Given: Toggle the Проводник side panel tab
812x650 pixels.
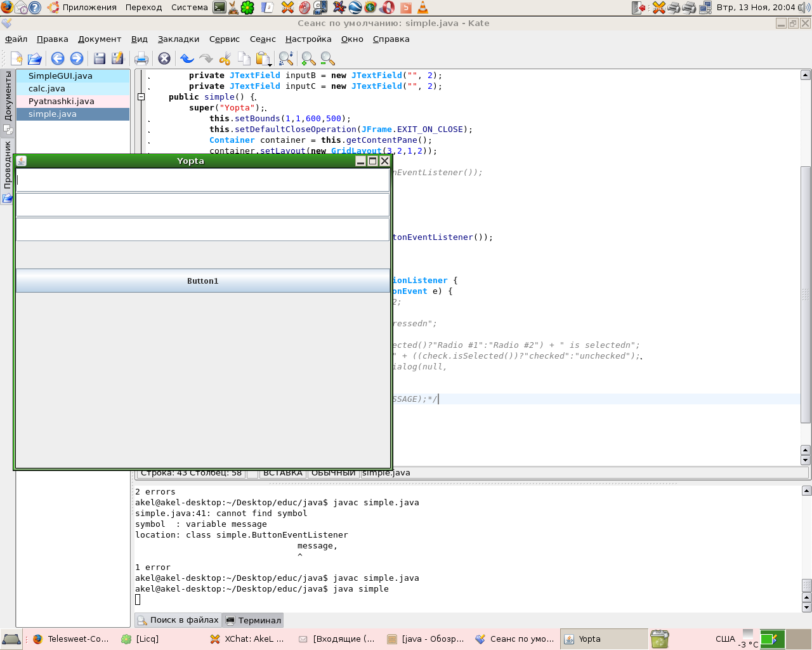Looking at the screenshot, I should [x=8, y=166].
